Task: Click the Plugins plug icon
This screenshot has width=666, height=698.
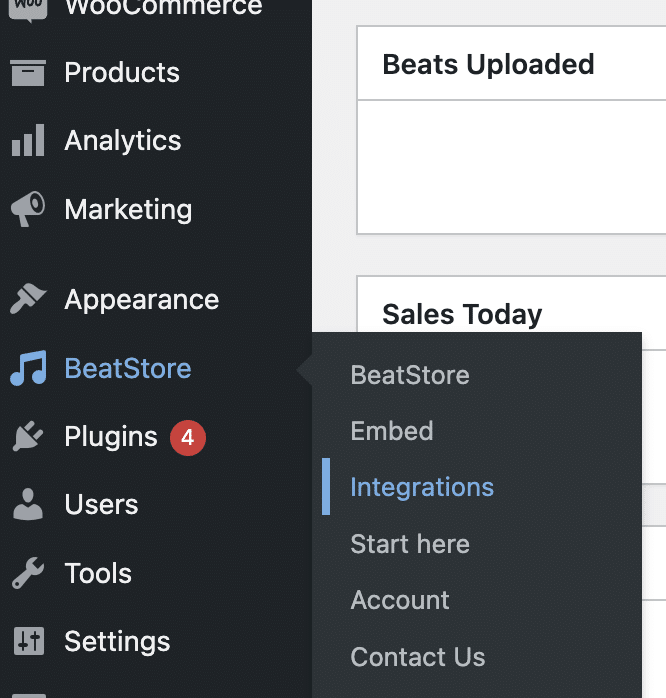Action: (28, 436)
